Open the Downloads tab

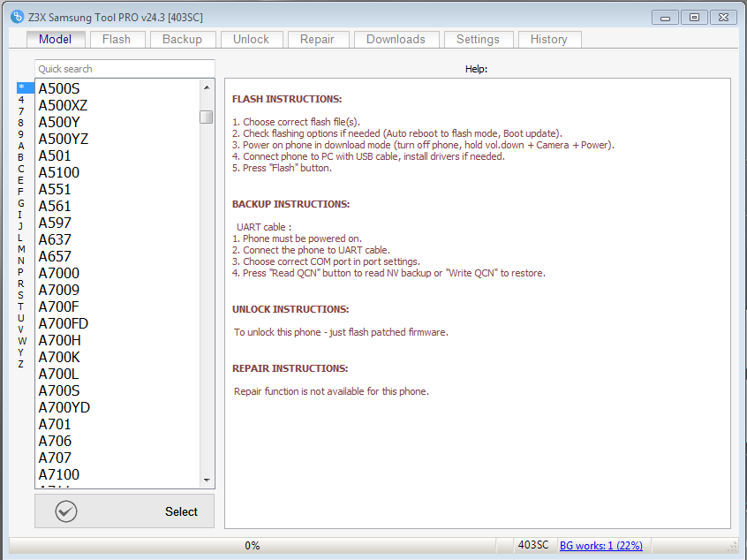click(x=396, y=39)
